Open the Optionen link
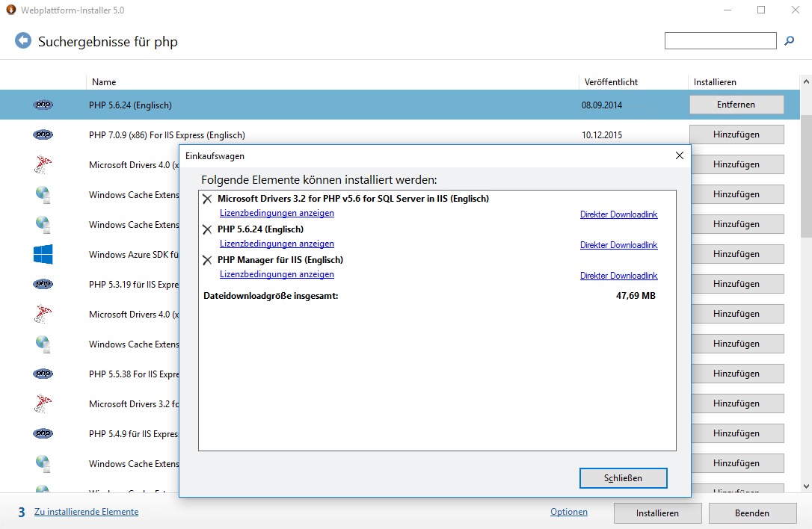This screenshot has width=812, height=529. [568, 511]
